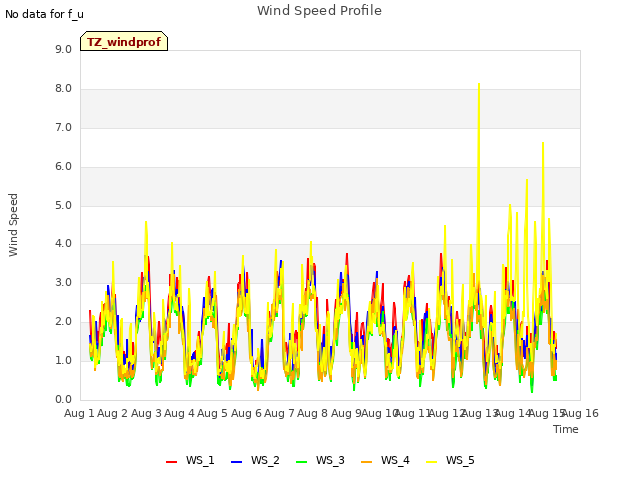Click the Wind Speed Profile chart title
Screen dimensions: 640x480
[x=319, y=11]
